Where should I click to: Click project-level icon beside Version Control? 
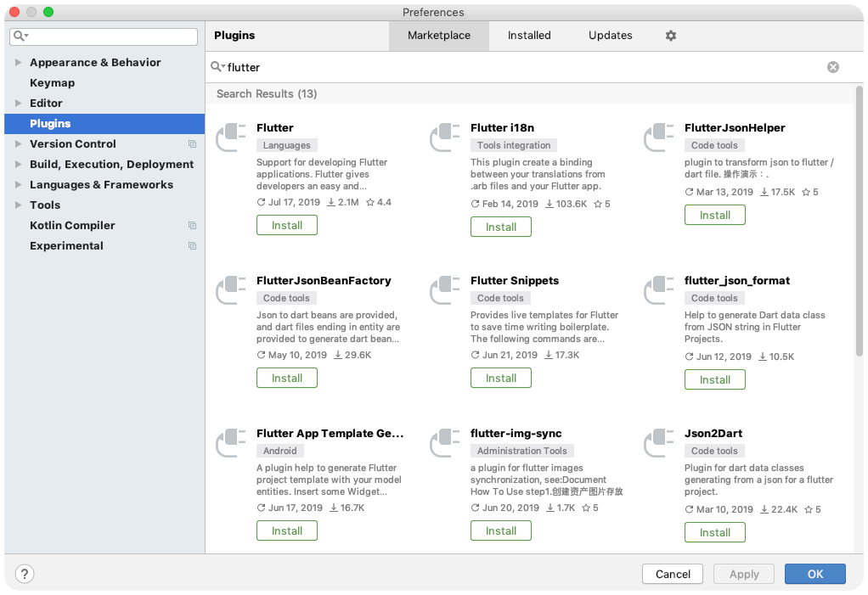[192, 143]
